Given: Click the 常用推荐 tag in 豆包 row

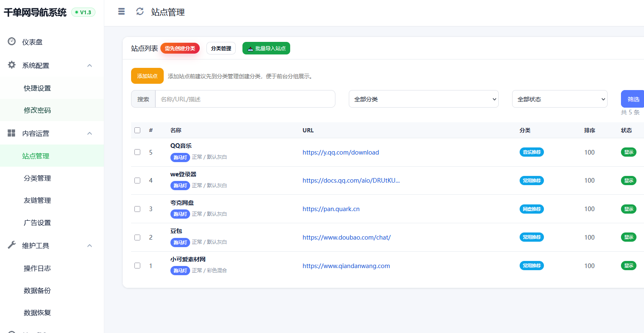Looking at the screenshot, I should click(x=532, y=237).
